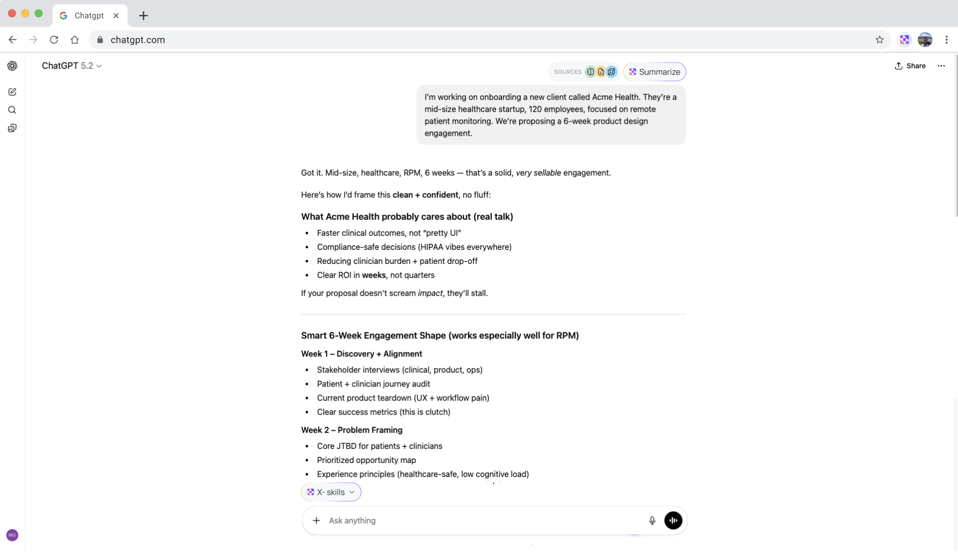The image size is (958, 560).
Task: Expand the X-skills chip
Action: (x=331, y=492)
